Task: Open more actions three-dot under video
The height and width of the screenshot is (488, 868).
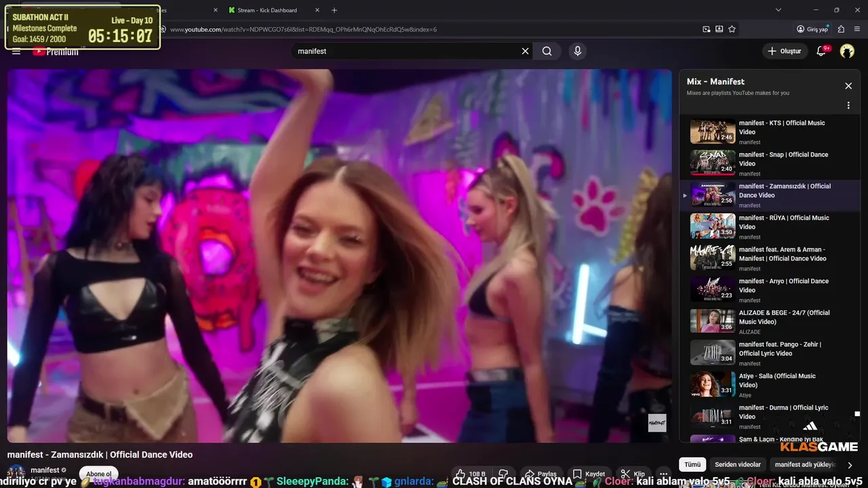Action: 663,474
